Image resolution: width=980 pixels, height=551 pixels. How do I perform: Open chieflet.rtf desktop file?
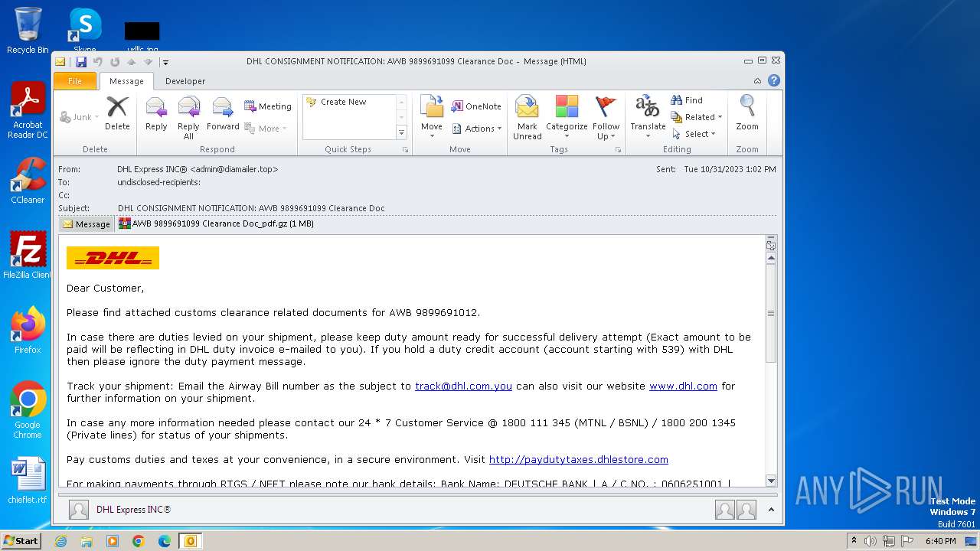(x=28, y=481)
